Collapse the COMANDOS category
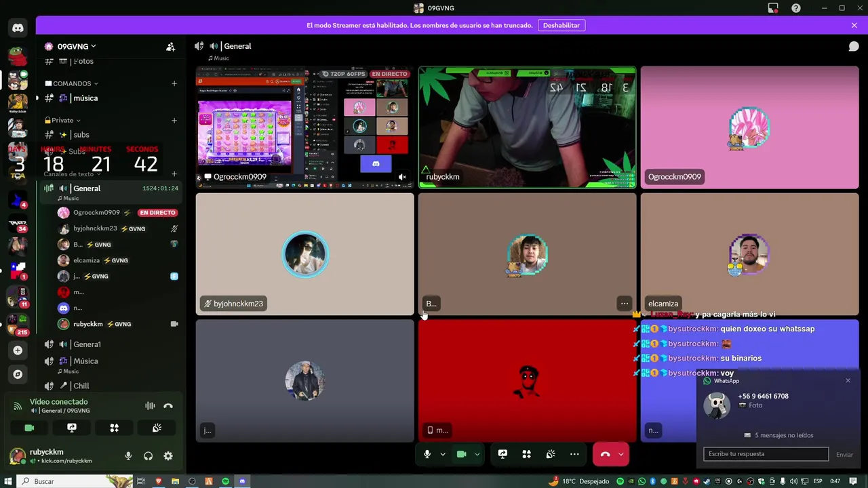 pos(72,83)
